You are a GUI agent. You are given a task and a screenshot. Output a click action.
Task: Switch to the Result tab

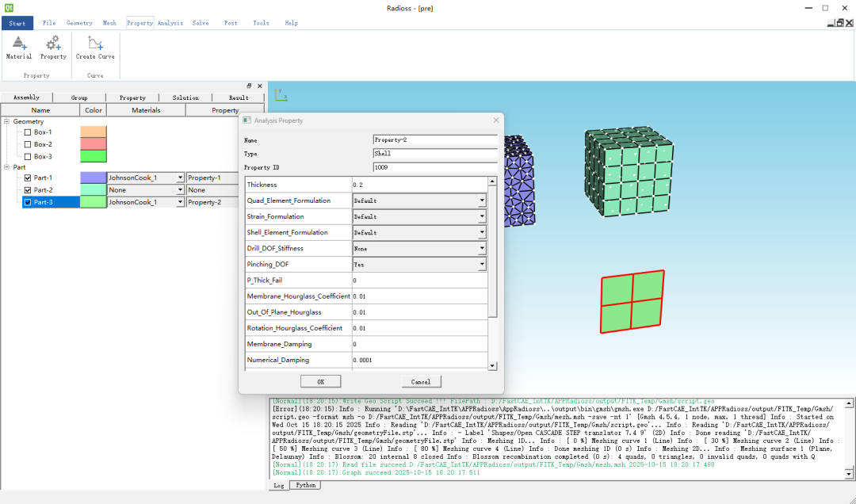[239, 97]
